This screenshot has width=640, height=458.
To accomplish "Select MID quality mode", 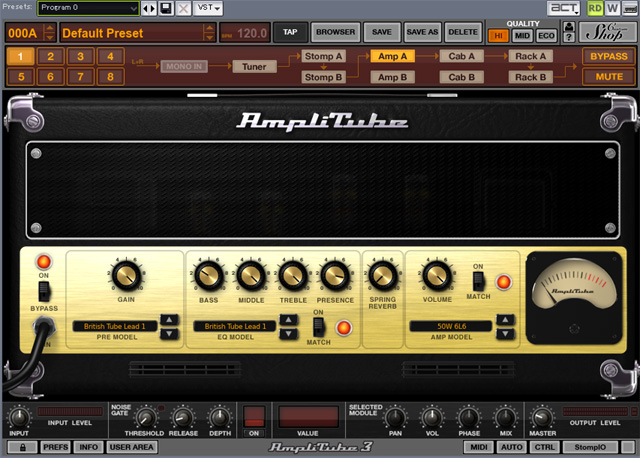I will click(x=522, y=36).
